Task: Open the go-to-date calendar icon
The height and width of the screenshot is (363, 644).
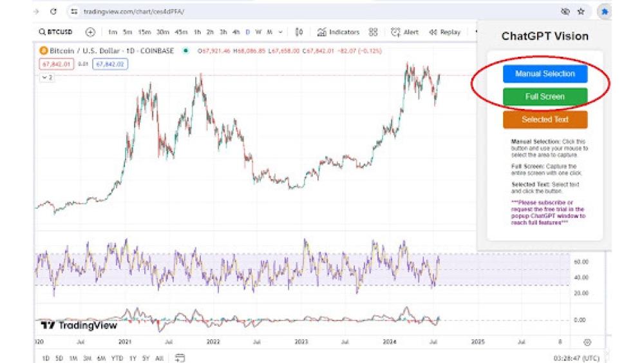Action: click(x=180, y=358)
